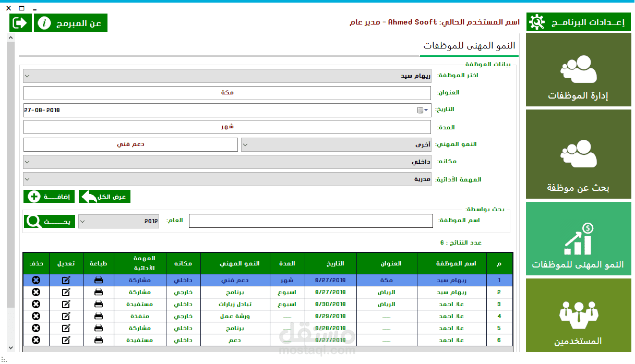Edit row 4 ورشة عمل entry

[66, 316]
